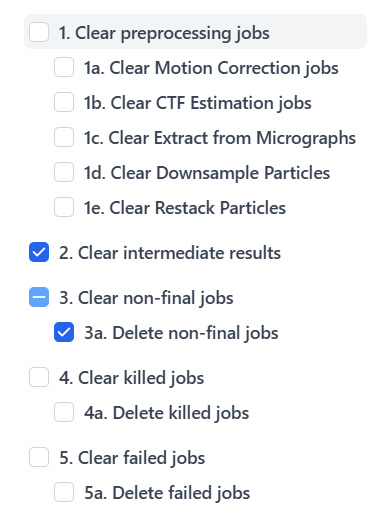
Task: Enable 1a Clear Motion Correction jobs
Action: tap(64, 67)
